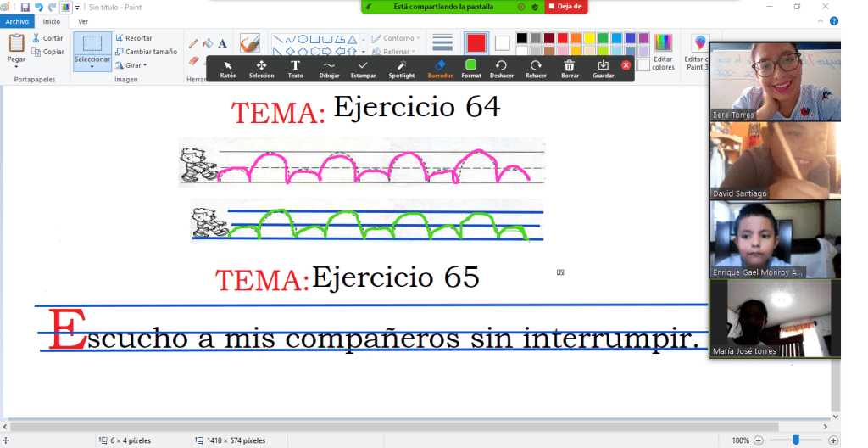Viewport: 868px width, 448px height.
Task: Pick the Borrador eraser tool
Action: (439, 68)
